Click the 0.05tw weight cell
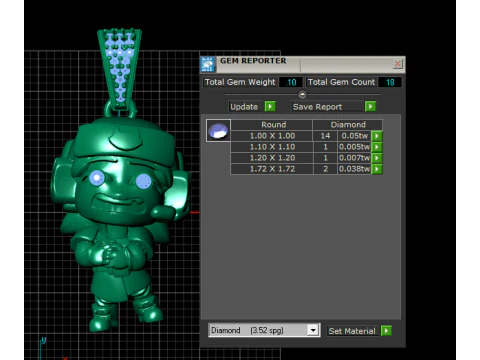The image size is (480, 360). 355,136
